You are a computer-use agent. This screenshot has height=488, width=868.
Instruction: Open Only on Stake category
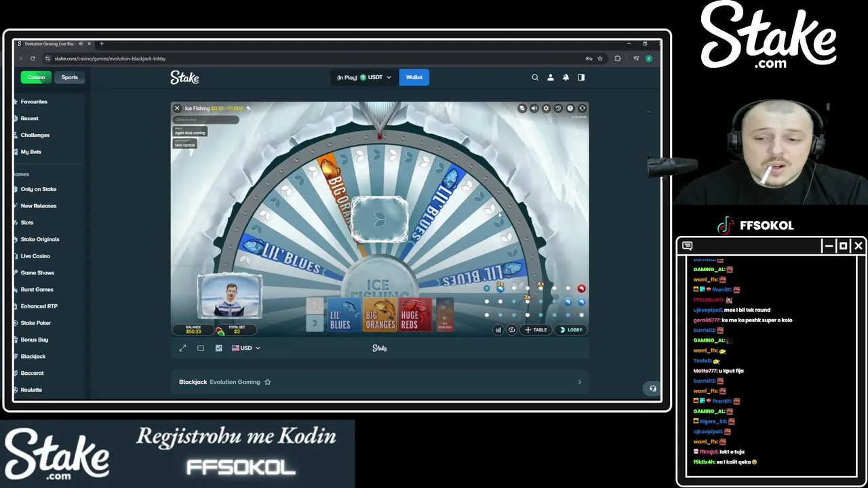39,189
